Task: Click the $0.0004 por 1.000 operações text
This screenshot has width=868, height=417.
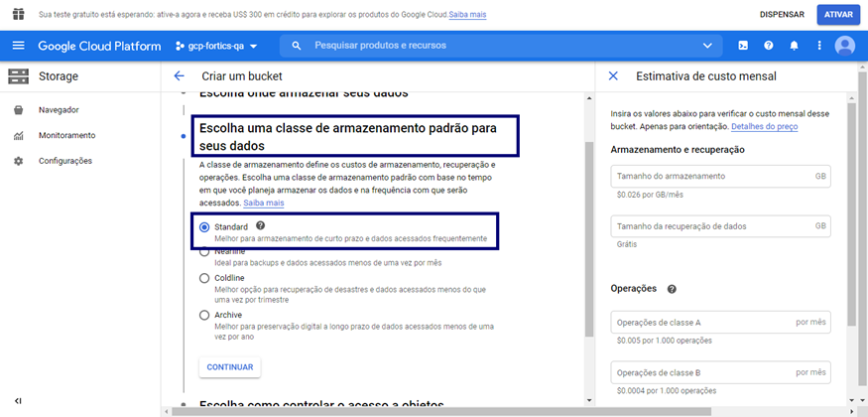Action: 667,391
